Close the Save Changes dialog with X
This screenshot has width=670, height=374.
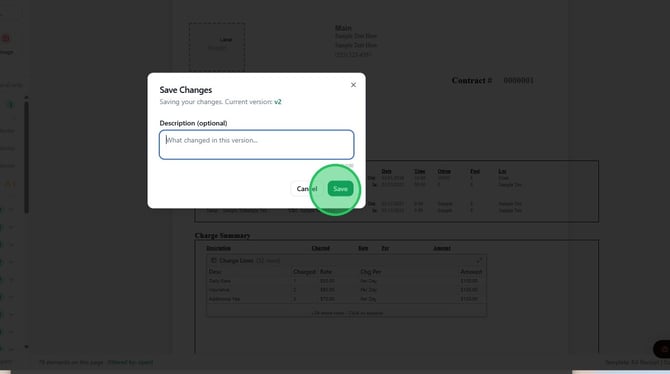click(353, 85)
